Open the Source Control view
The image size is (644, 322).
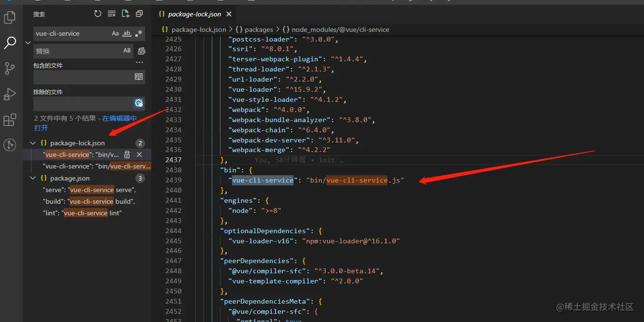click(10, 69)
